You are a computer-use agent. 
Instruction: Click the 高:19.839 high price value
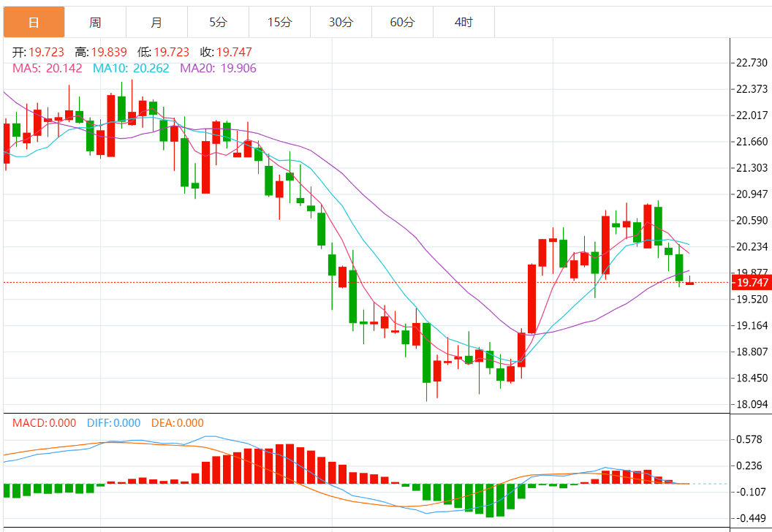click(x=101, y=52)
